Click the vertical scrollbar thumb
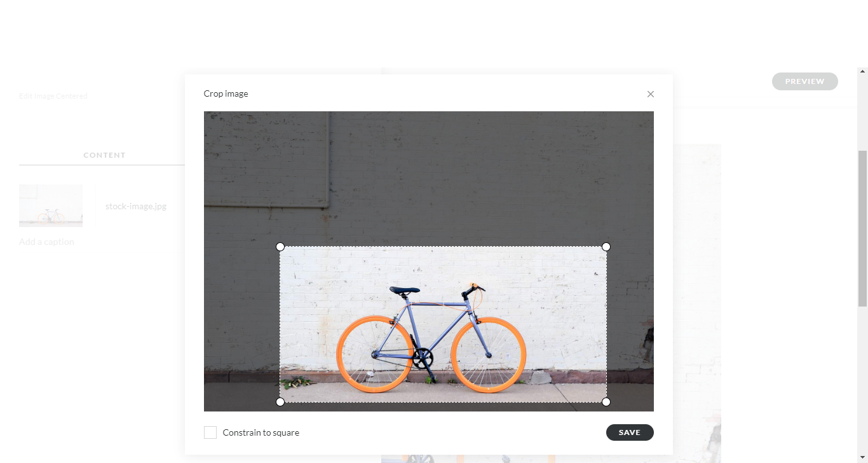Screen dimensions: 868x463 click(862, 229)
